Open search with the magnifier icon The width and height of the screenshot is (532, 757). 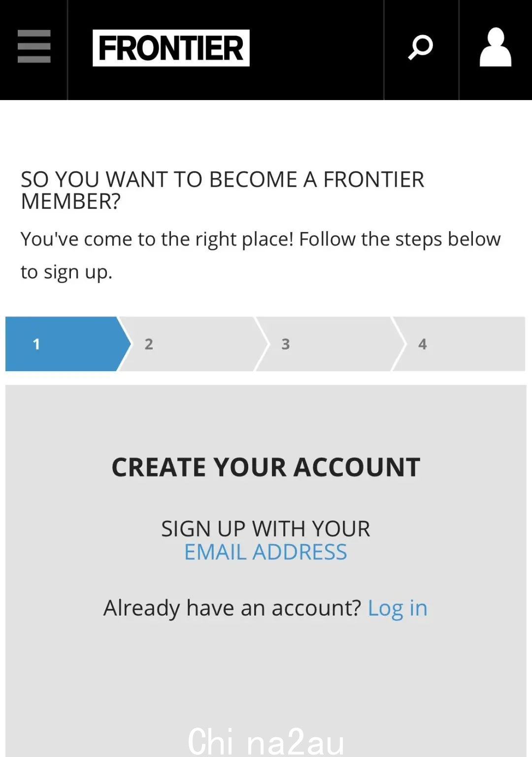pyautogui.click(x=421, y=48)
